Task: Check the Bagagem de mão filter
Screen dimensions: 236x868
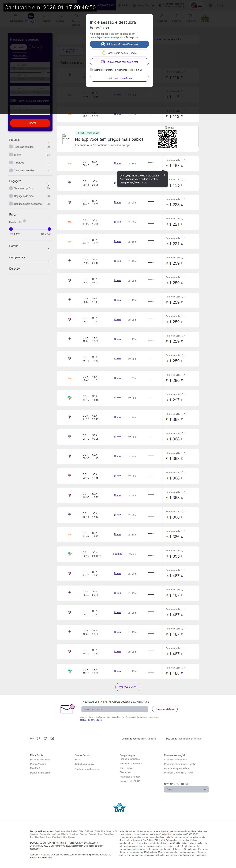Action: 11,196
